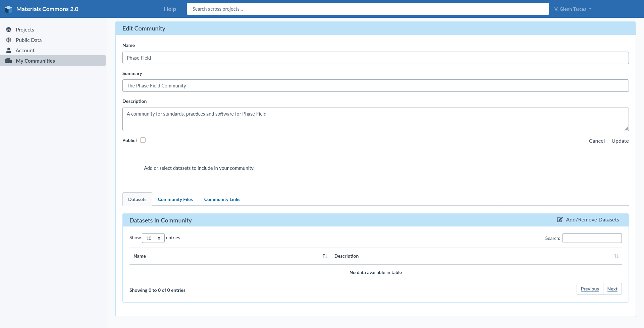Screen dimensions: 644x328
Task: Switch to the Community Files tab
Action: 175,199
